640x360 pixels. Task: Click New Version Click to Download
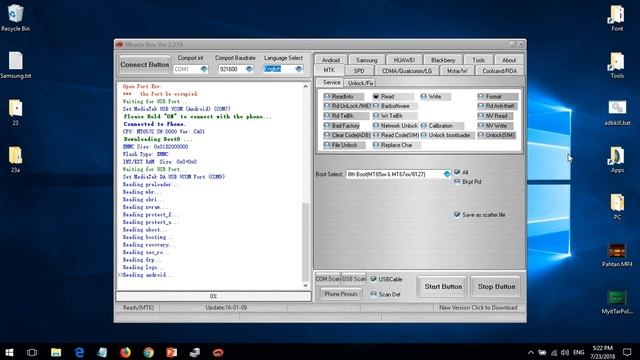coord(478,308)
